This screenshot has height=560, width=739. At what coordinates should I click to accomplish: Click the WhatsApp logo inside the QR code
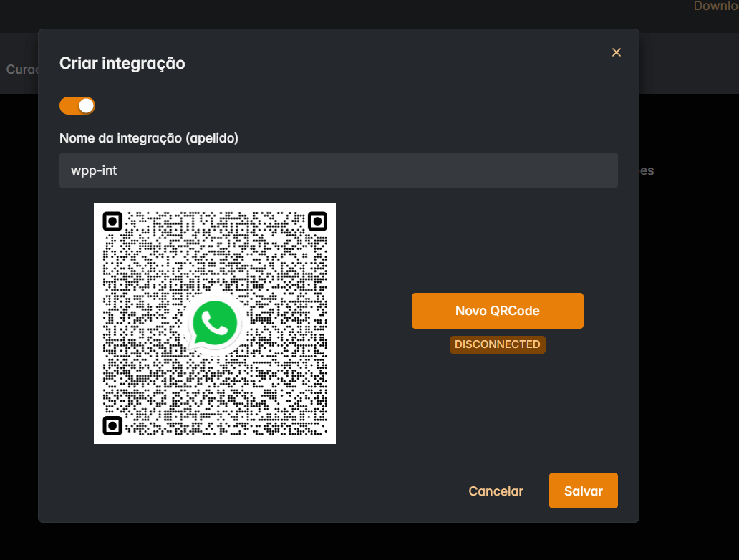214,323
